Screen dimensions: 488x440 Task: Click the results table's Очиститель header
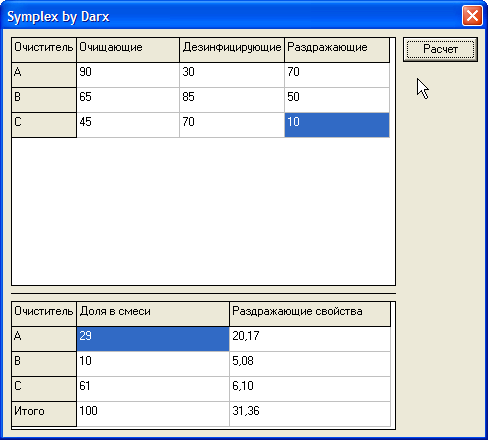coord(44,314)
